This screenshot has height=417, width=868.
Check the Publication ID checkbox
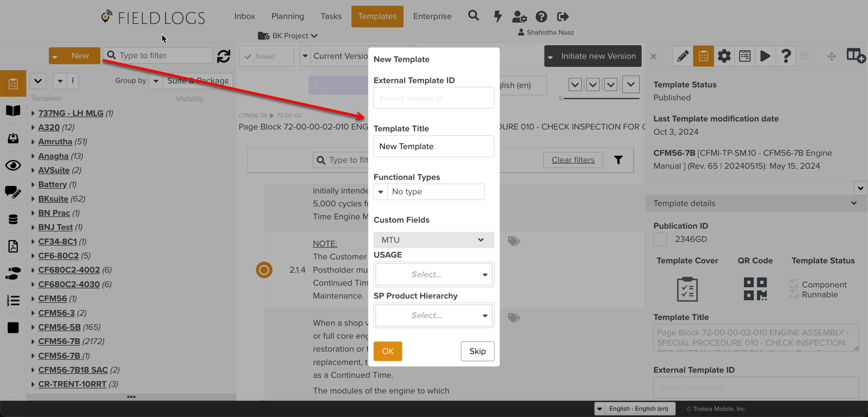pos(660,239)
